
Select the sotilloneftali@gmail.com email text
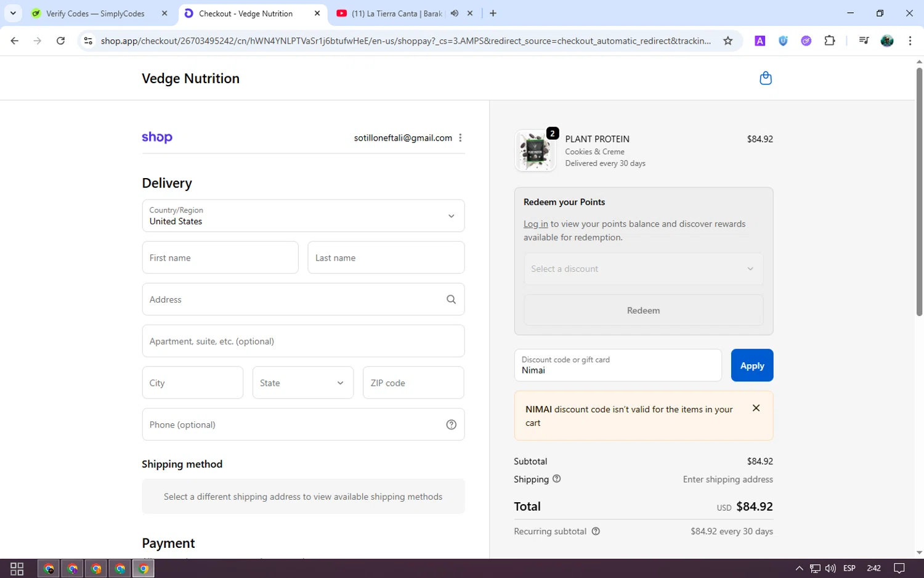tap(403, 138)
